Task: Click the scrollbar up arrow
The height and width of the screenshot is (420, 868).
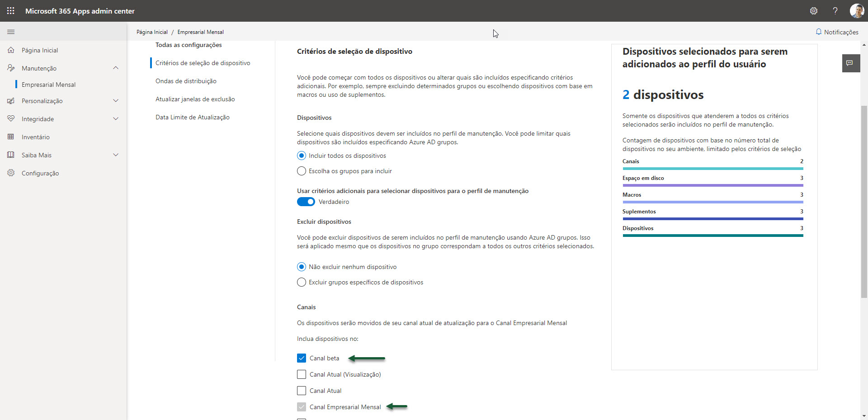Action: point(864,45)
